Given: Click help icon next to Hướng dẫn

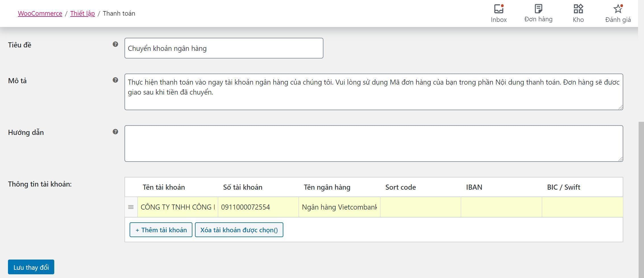Looking at the screenshot, I should click(115, 131).
